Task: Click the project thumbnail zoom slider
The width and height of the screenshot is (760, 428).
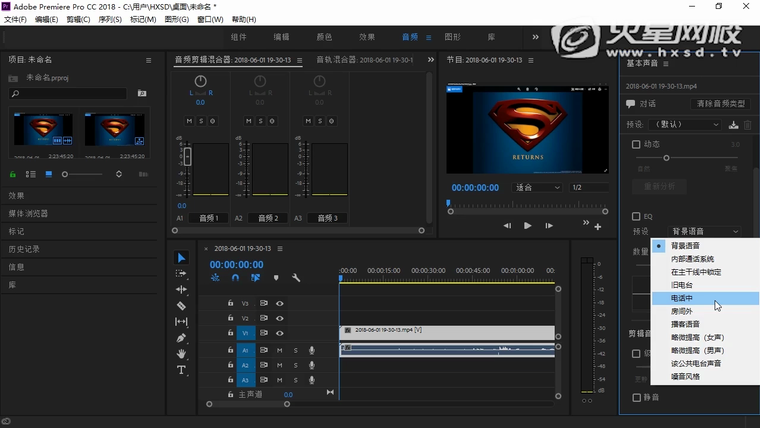Action: click(66, 174)
